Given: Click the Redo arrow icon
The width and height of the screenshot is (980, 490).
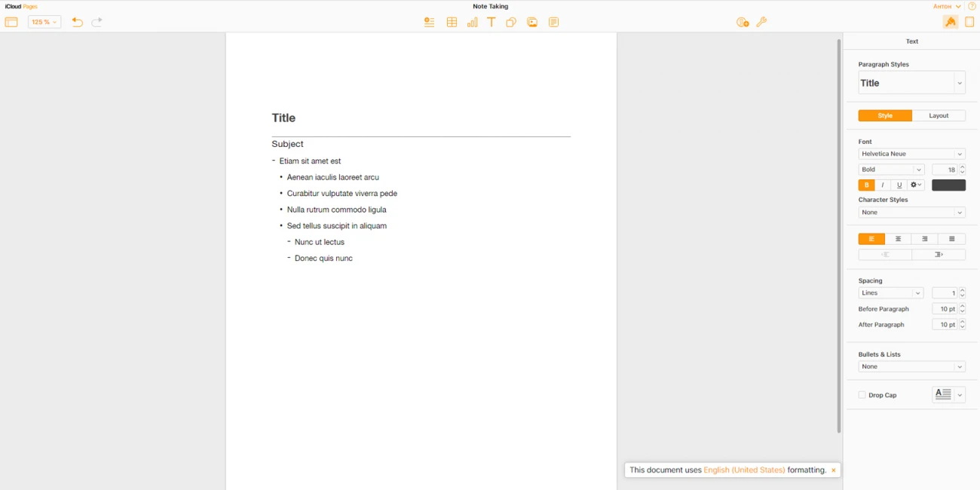Looking at the screenshot, I should [97, 23].
